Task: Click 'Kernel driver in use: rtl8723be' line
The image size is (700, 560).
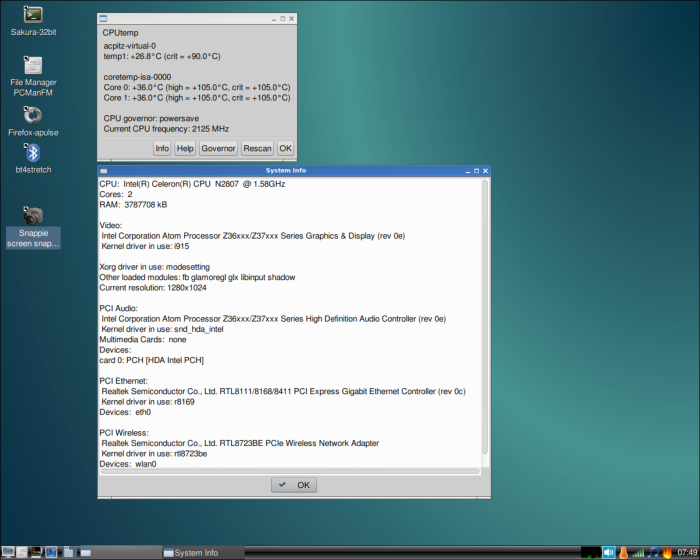Action: point(154,453)
